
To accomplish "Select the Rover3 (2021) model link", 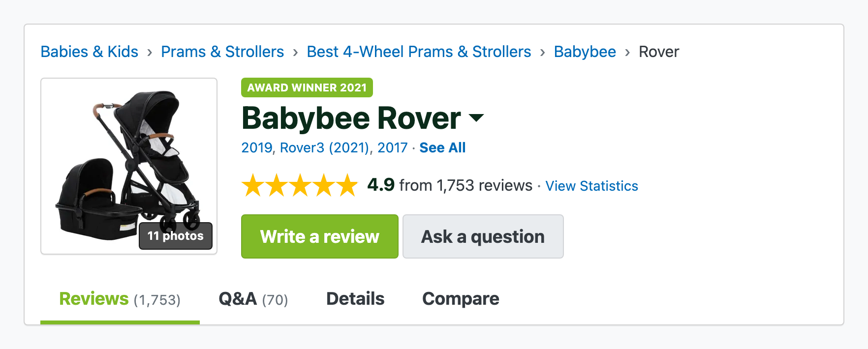I will 324,147.
